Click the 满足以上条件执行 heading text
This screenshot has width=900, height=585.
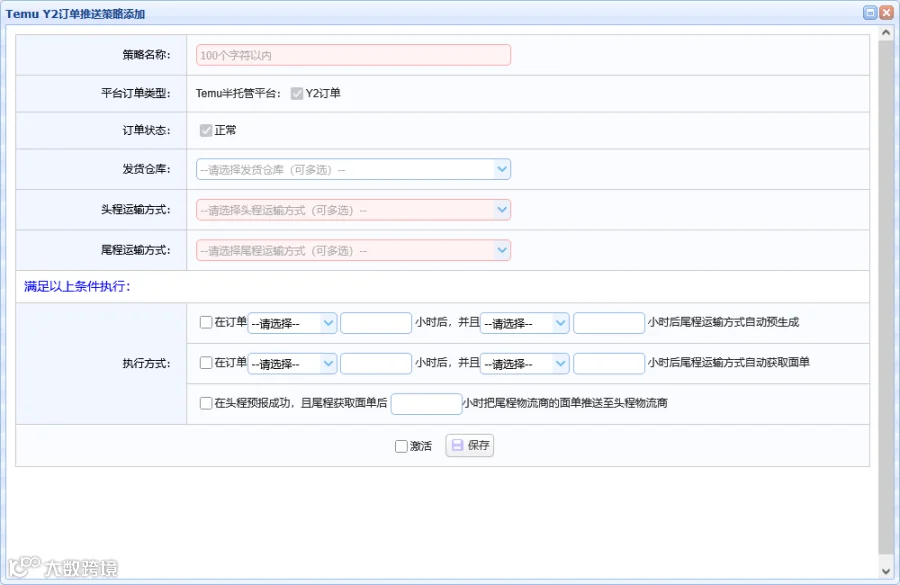77,286
